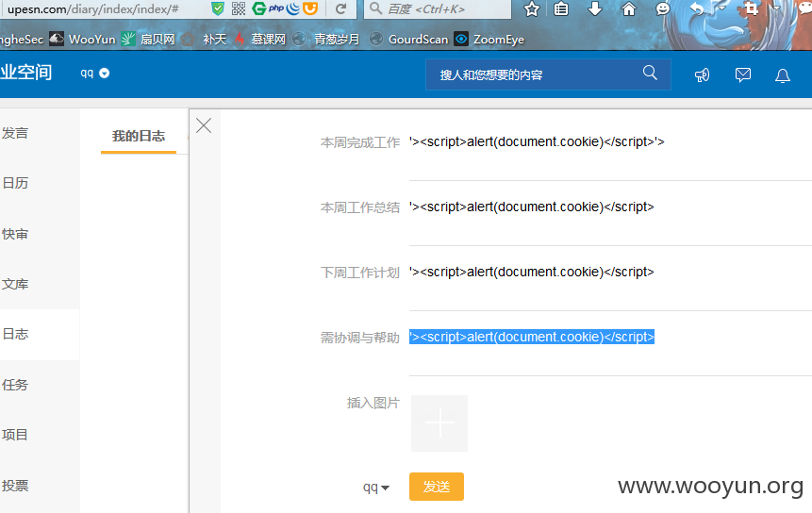
Task: Click the smiley chat bubble icon
Action: [662, 8]
